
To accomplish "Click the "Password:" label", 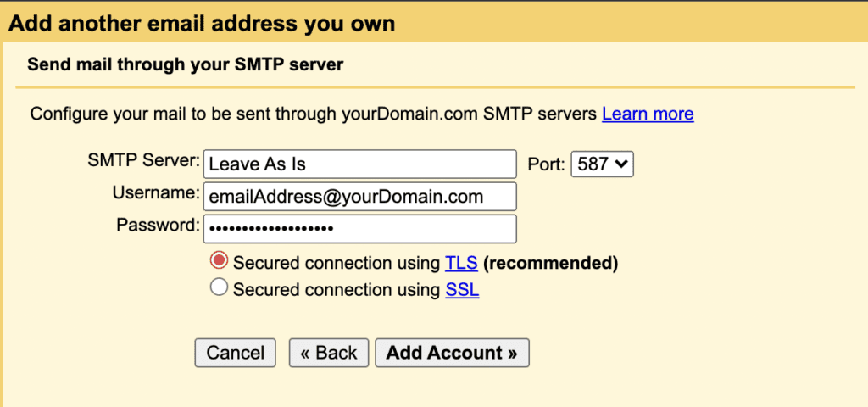I will click(158, 226).
